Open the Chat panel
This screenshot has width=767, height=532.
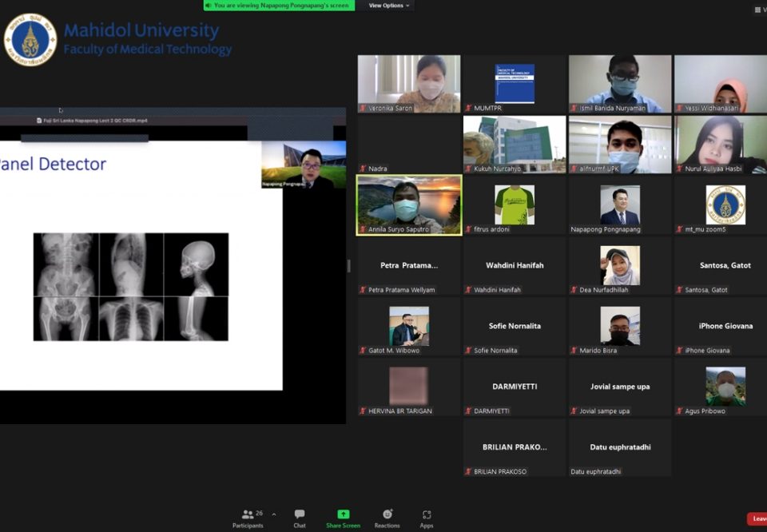point(300,518)
